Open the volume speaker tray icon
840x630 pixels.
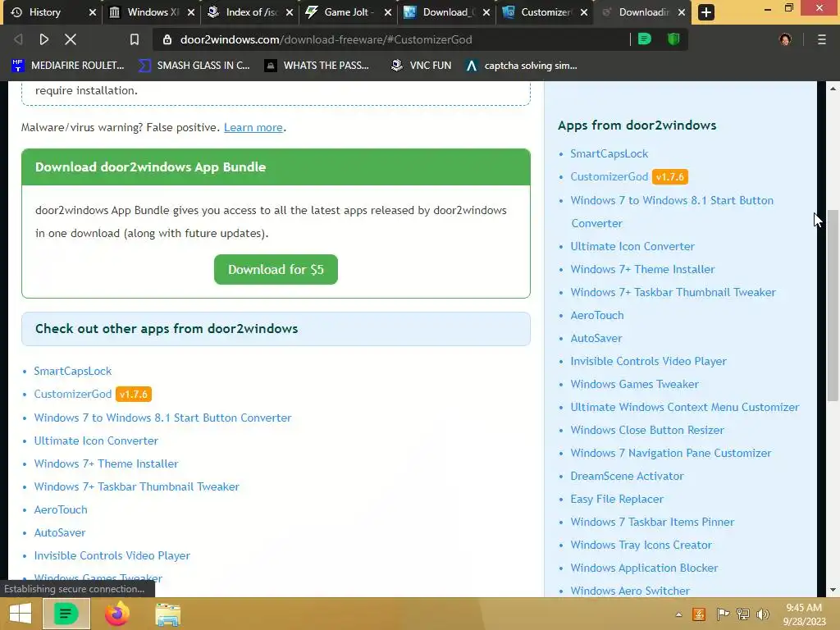click(x=762, y=614)
